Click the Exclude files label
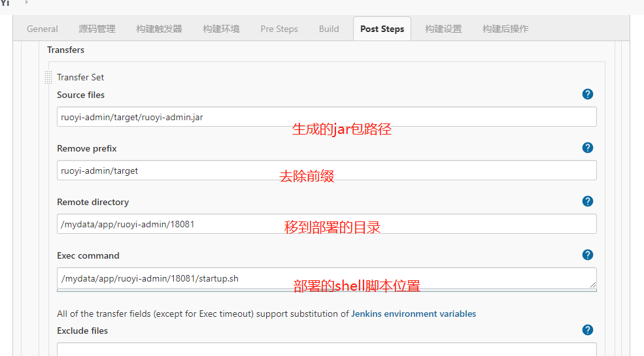This screenshot has width=644, height=356. click(x=82, y=331)
